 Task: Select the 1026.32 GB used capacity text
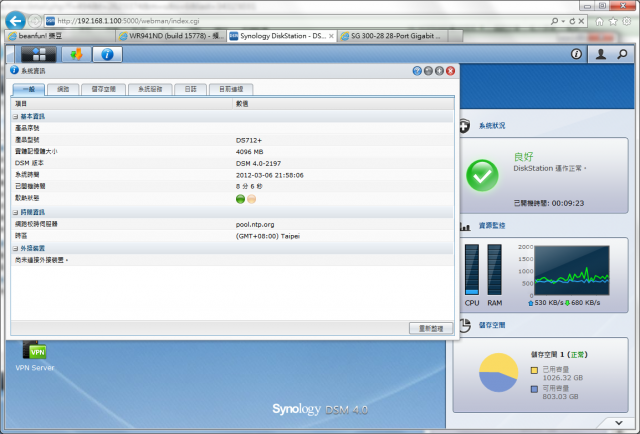coord(562,378)
